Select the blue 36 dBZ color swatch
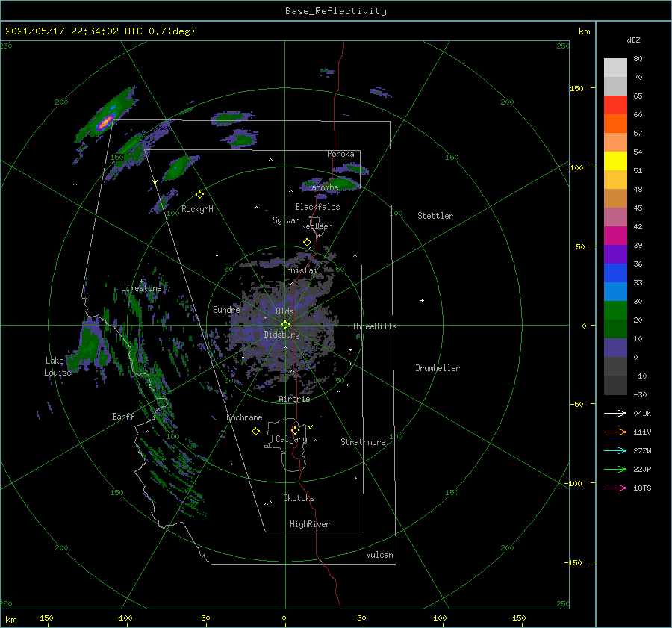672x628 pixels. coord(615,273)
